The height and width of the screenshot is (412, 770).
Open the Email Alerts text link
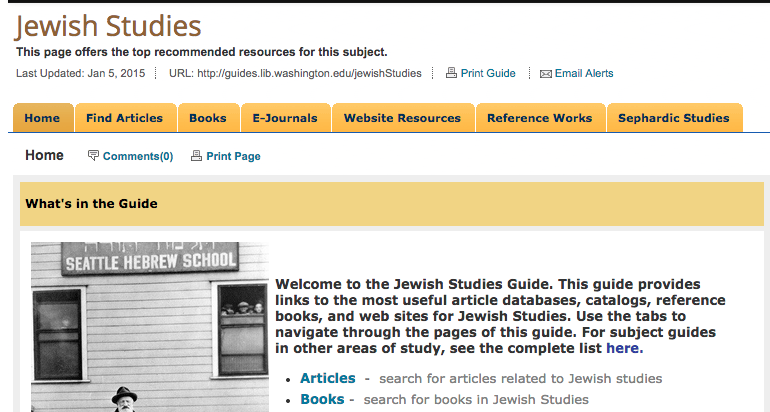[x=584, y=73]
